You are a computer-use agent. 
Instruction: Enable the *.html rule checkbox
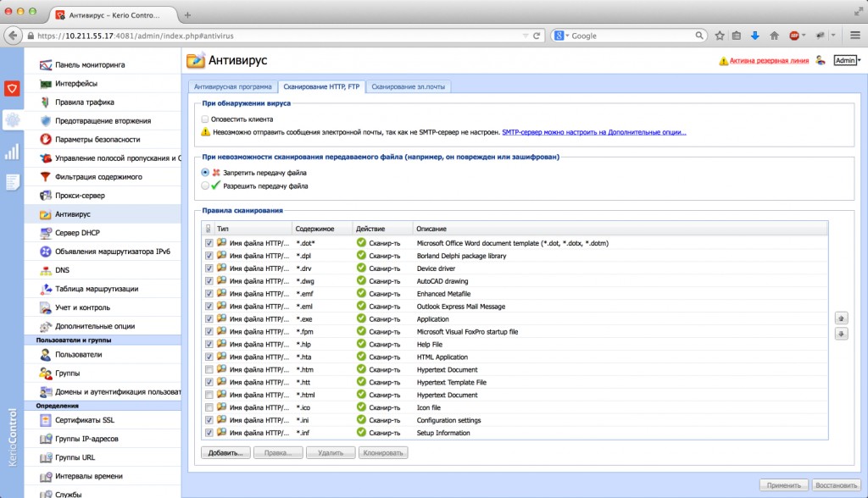point(209,395)
